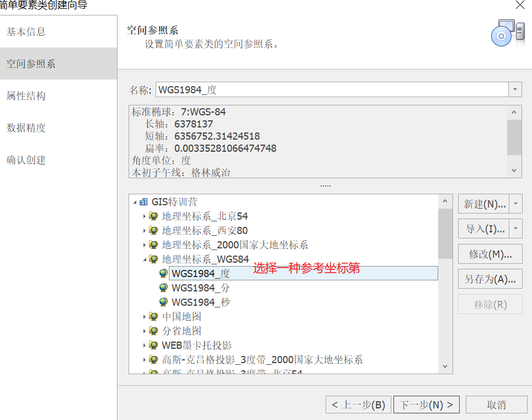
Task: Click the 名称 input field showing WGS1984_度
Action: (332, 89)
